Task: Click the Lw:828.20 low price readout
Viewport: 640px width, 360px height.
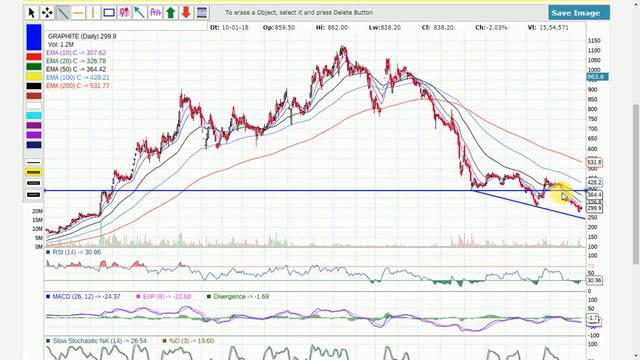Action: [384, 27]
